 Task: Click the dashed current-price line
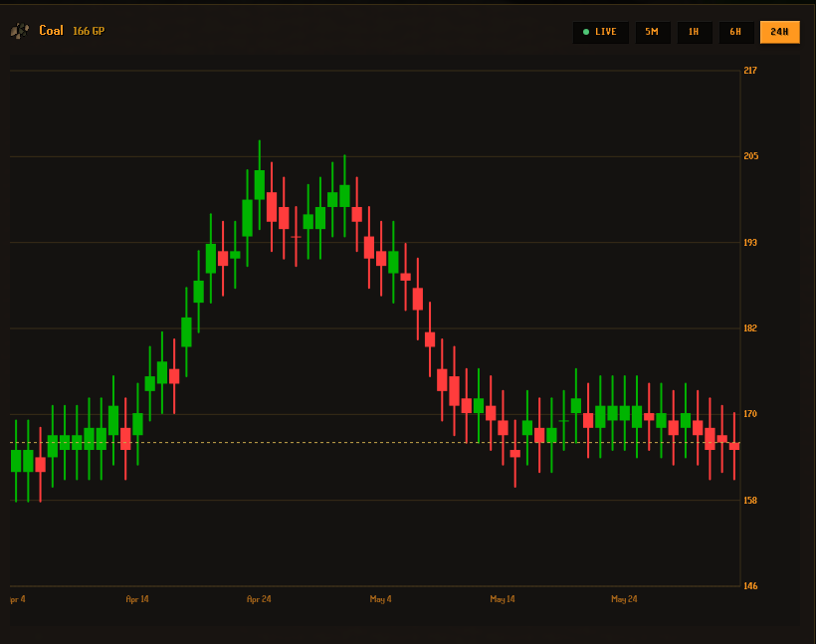[375, 443]
